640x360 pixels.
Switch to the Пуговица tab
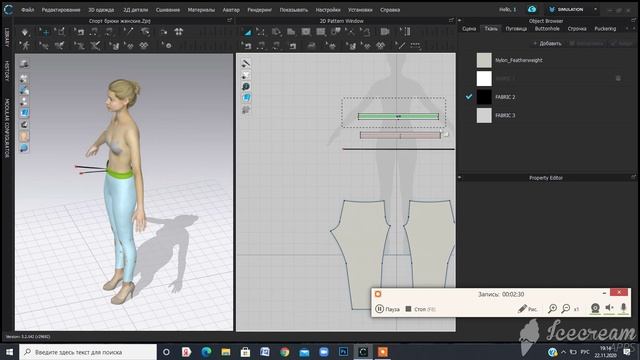(516, 29)
